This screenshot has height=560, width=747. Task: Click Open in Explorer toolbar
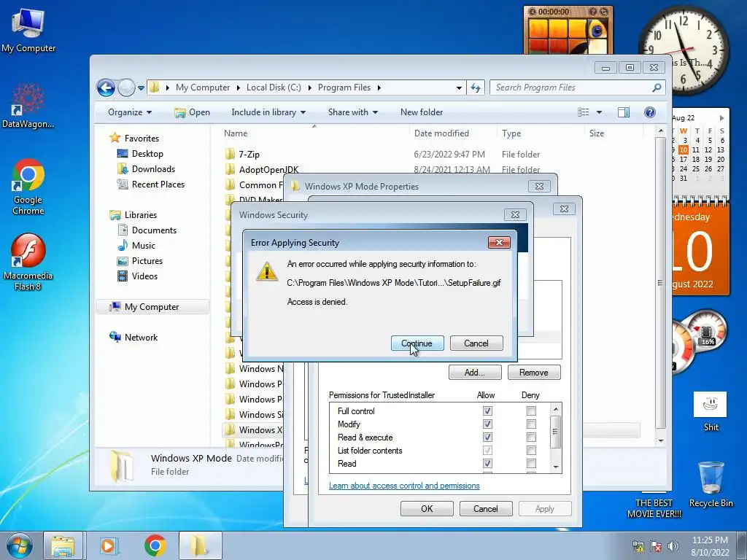pos(192,112)
